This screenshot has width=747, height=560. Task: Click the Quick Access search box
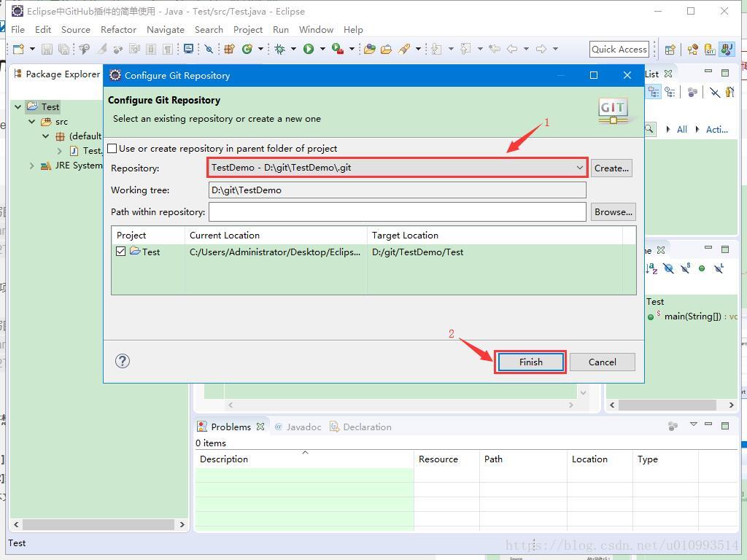point(619,49)
